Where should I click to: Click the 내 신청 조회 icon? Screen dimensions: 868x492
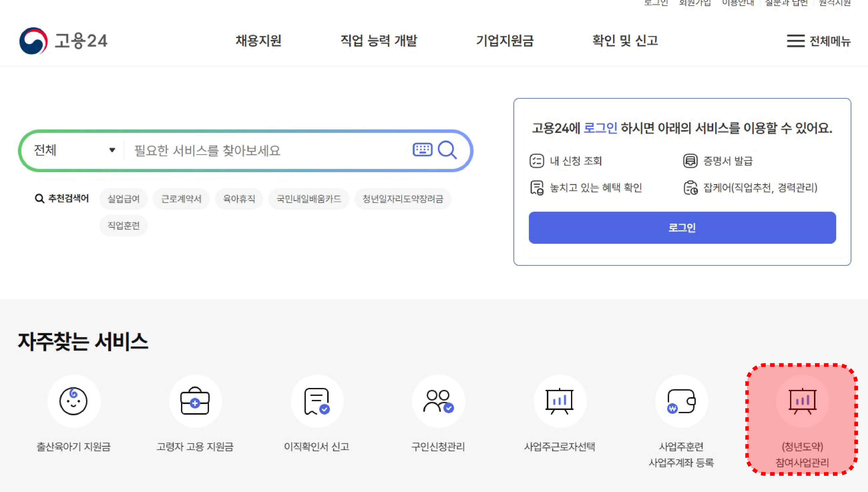click(537, 161)
